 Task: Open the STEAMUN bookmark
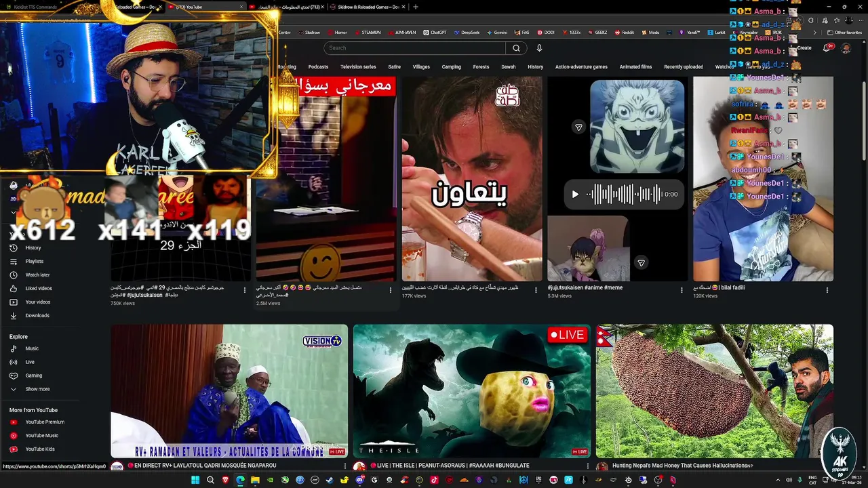(366, 32)
